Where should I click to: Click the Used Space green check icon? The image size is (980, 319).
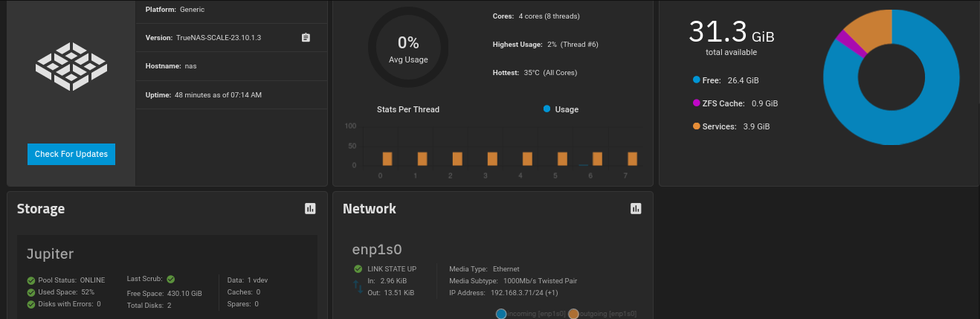(31, 292)
